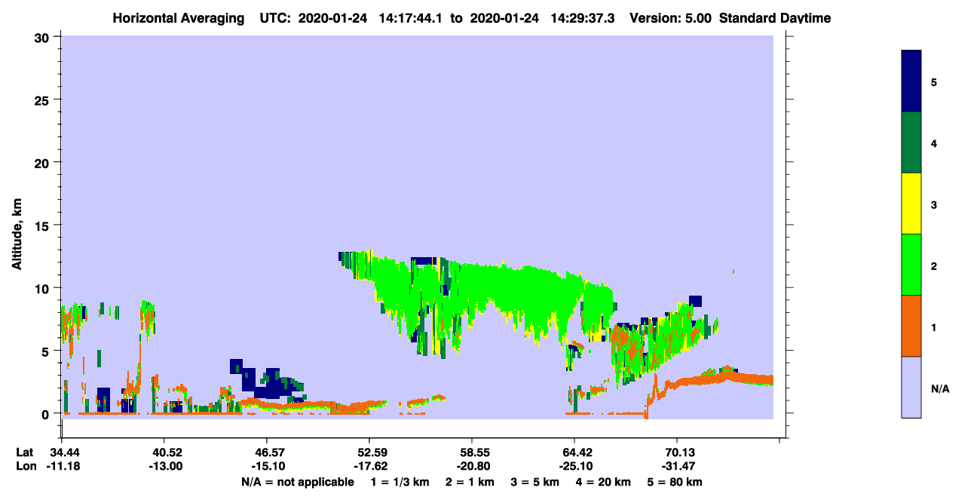Screen dimensions: 980x503
Task: Click the bright green level 2 swatch
Action: click(911, 265)
